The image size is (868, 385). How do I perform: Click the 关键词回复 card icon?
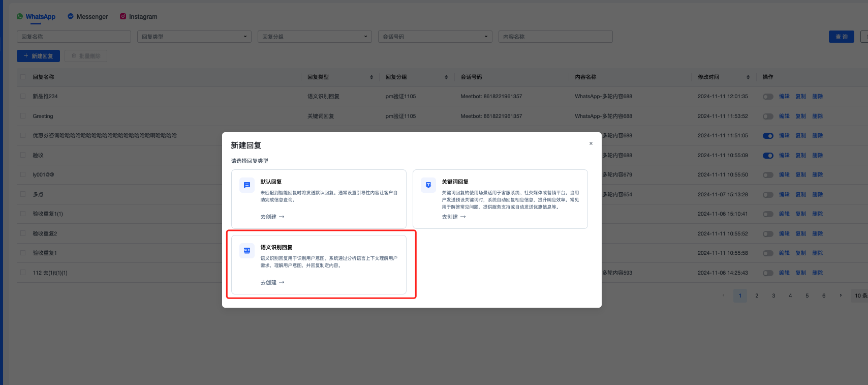[x=428, y=185]
